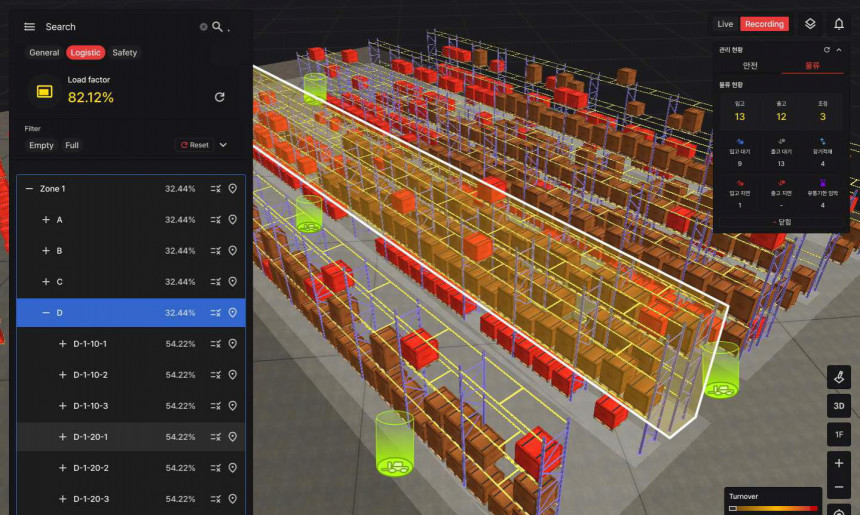Screen dimensions: 860x515
Task: Zoom in with the plus button
Action: (x=839, y=463)
